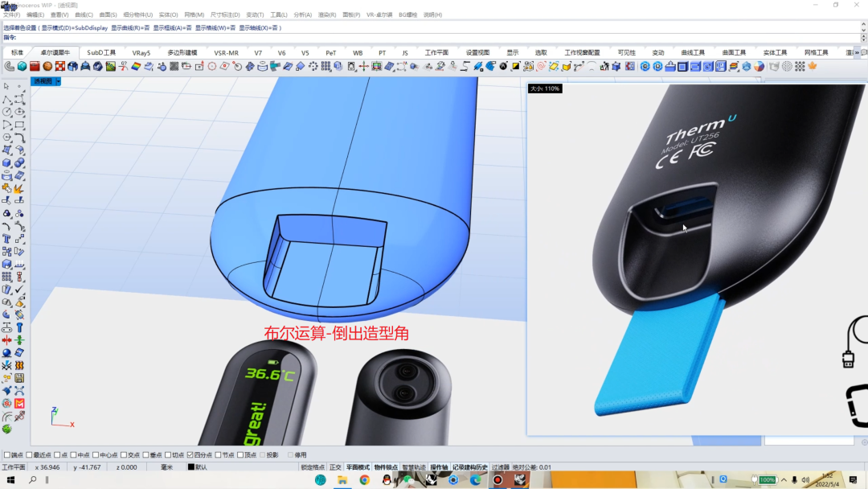Click the cyan cube icon in toolbar
Image resolution: width=868 pixels, height=489 pixels.
[23, 66]
